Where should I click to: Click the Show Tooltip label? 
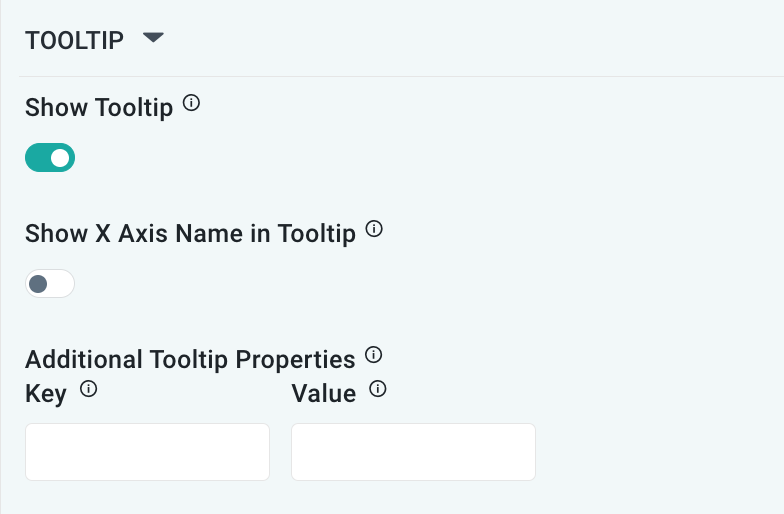pyautogui.click(x=99, y=107)
